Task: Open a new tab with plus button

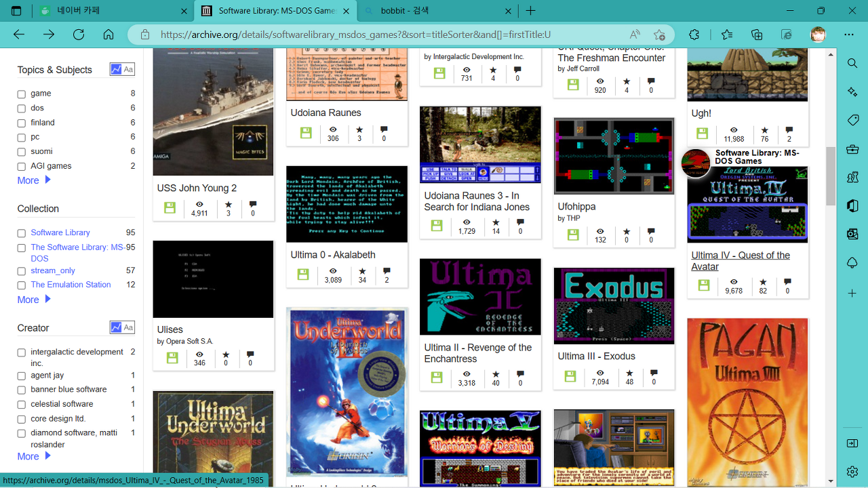Action: (x=531, y=11)
